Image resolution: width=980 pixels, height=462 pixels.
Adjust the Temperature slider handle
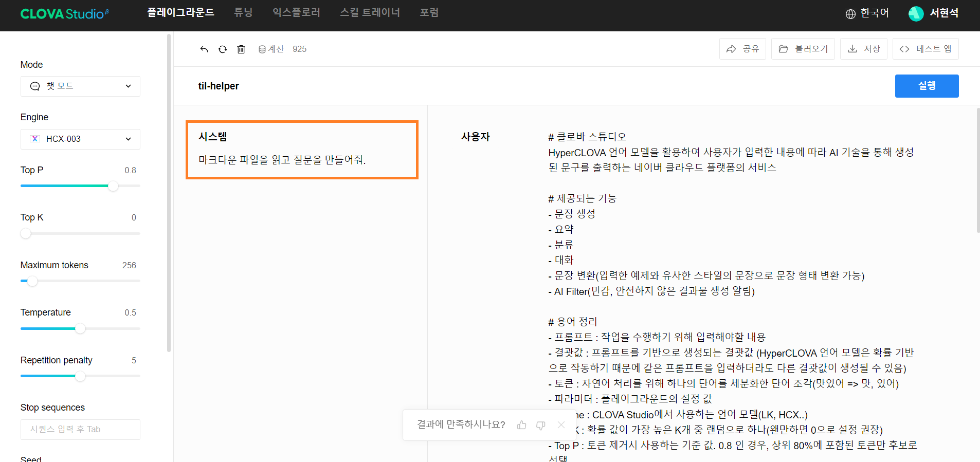tap(80, 329)
